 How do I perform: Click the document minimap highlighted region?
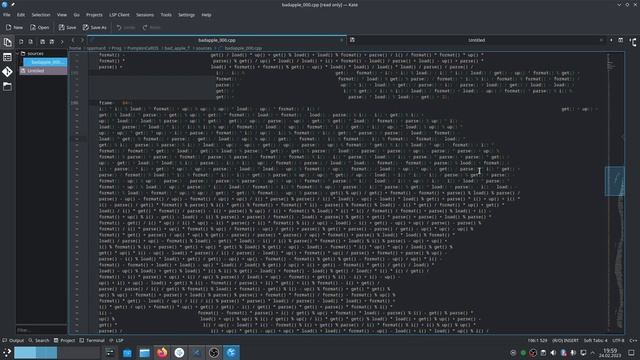tap(614, 181)
